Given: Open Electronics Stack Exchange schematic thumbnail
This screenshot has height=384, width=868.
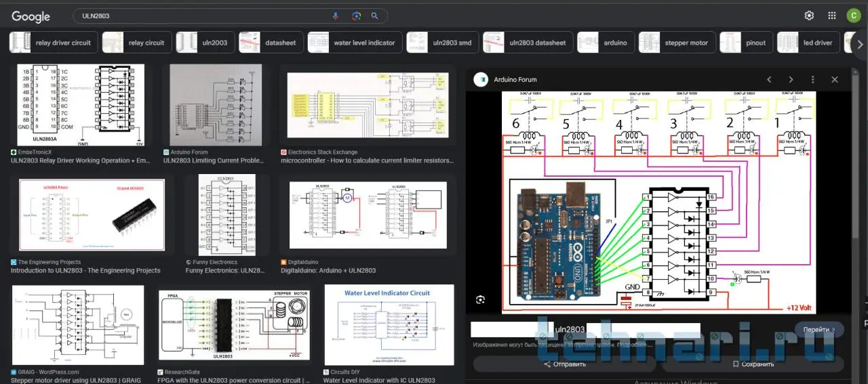Looking at the screenshot, I should (368, 105).
